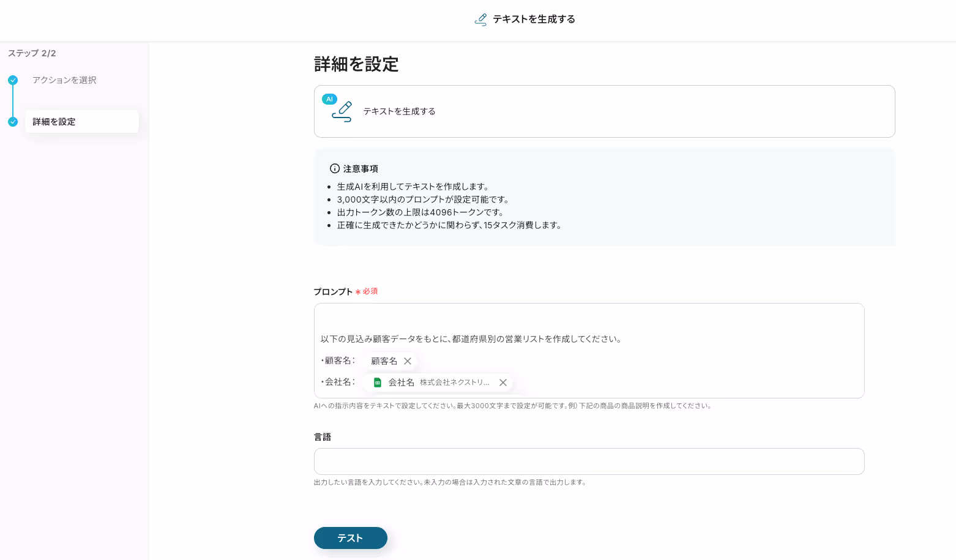The height and width of the screenshot is (560, 956).
Task: Click the line about 4096トークン limit
Action: (x=420, y=212)
